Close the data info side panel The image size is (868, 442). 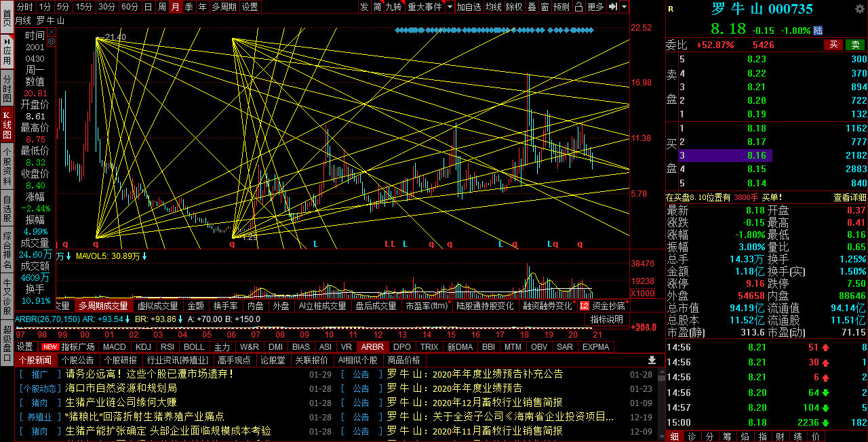coord(51,31)
